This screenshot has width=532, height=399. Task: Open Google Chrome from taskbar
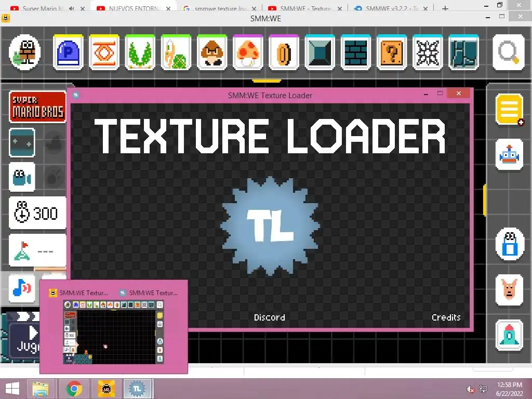(x=74, y=389)
